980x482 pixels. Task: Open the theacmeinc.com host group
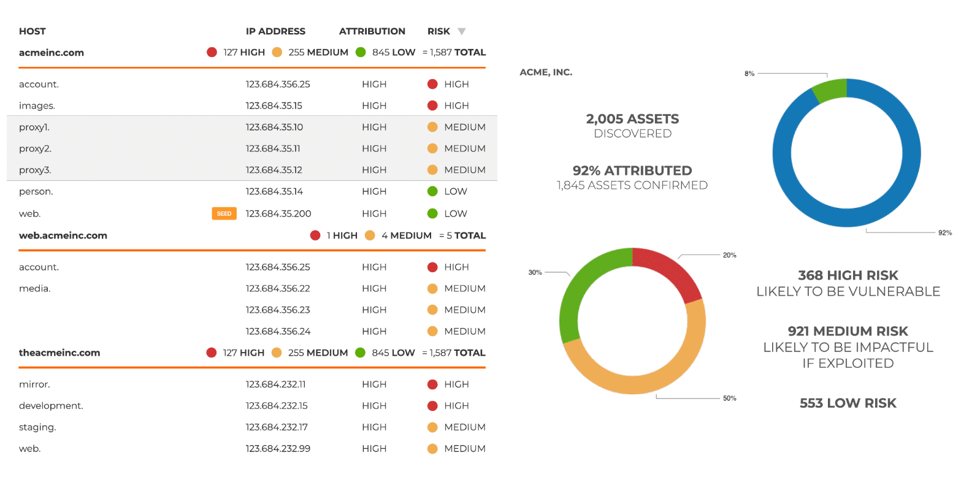click(x=59, y=353)
